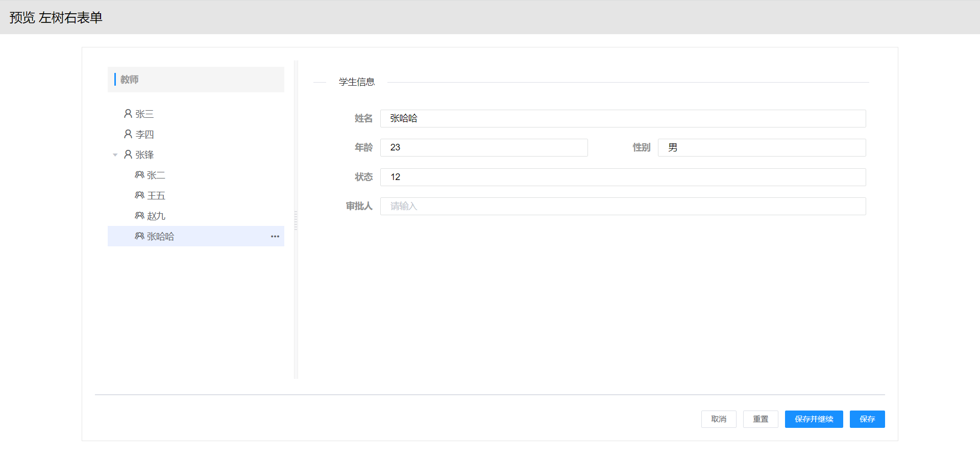Screen dimensions: 980x460
Task: Click the user icon beside 张锋
Action: click(x=128, y=155)
